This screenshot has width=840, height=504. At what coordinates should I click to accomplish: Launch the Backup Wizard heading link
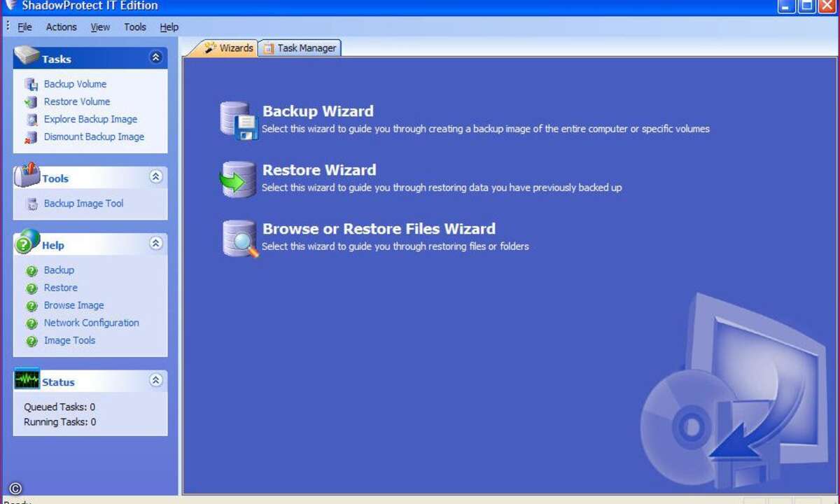pyautogui.click(x=318, y=111)
